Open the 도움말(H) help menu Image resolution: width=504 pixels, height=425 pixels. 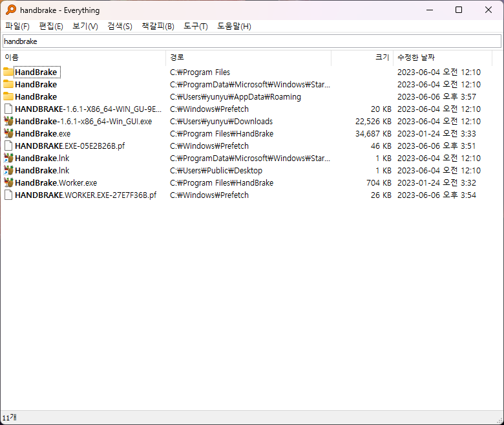tap(234, 27)
